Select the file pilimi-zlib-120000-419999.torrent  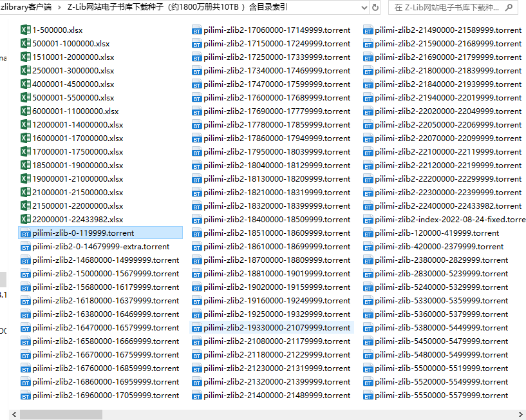click(437, 233)
